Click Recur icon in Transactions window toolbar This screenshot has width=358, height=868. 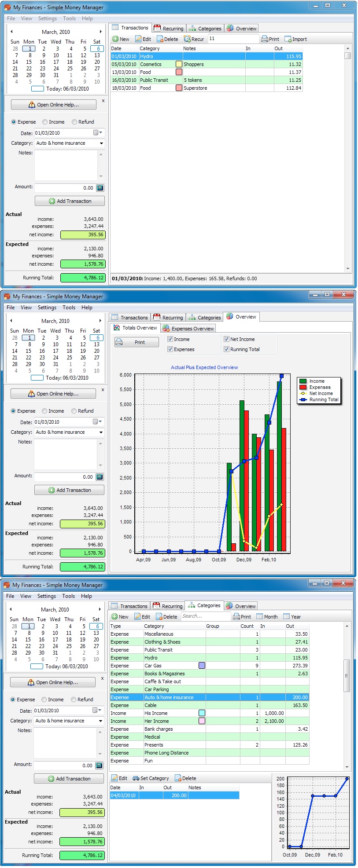(x=187, y=39)
